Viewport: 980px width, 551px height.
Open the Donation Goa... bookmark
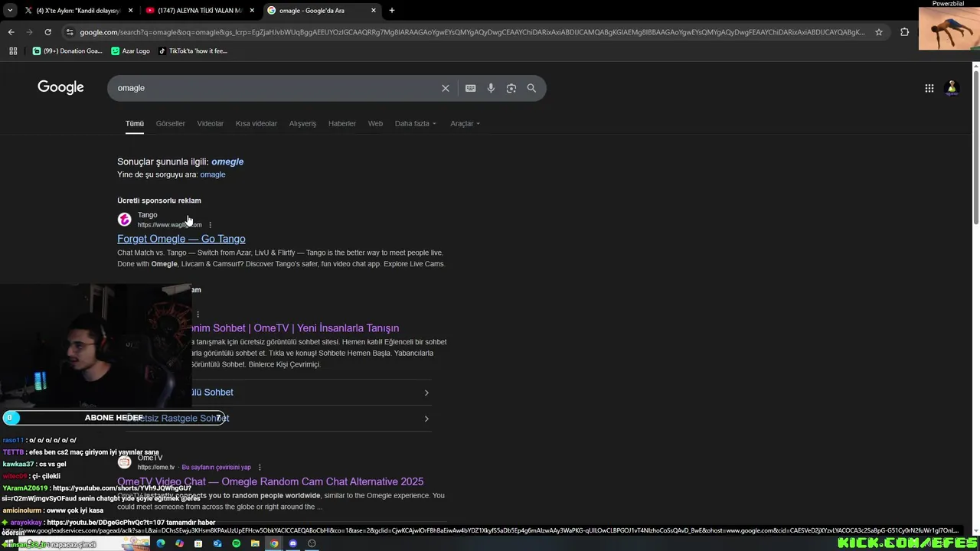point(67,51)
